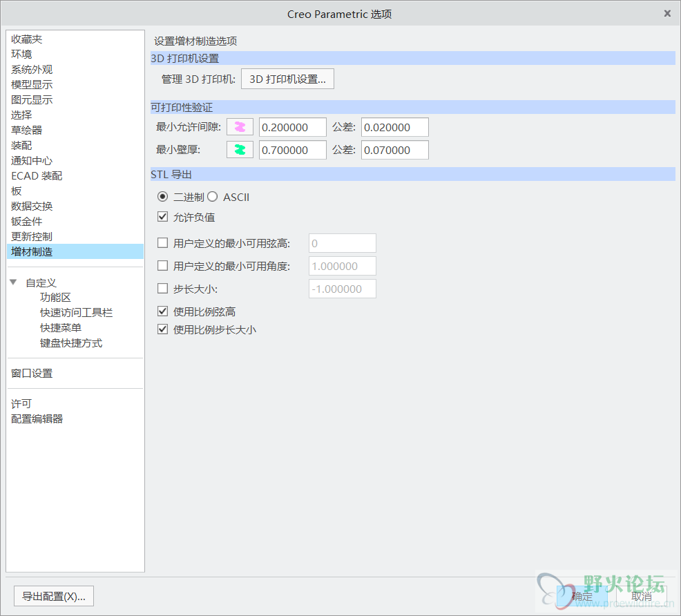Open the 收藏夹 category
The image size is (681, 616).
(75, 39)
